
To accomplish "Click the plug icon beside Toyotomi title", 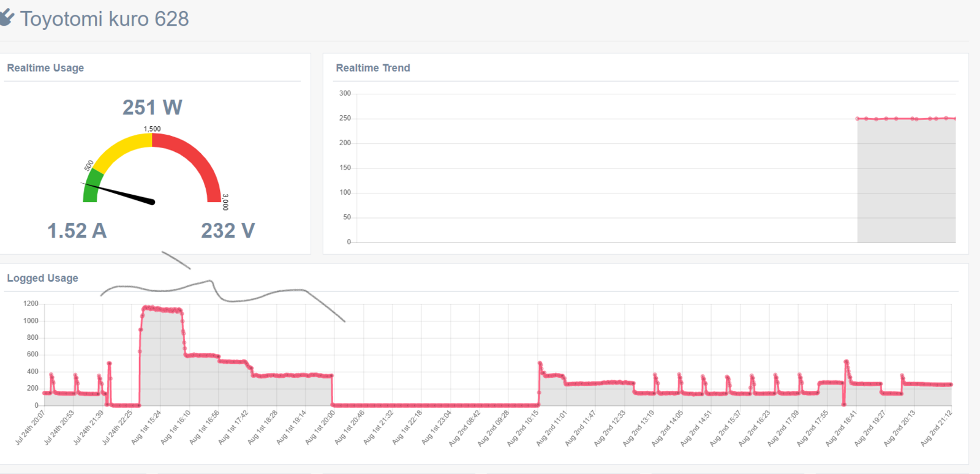I will (x=6, y=18).
